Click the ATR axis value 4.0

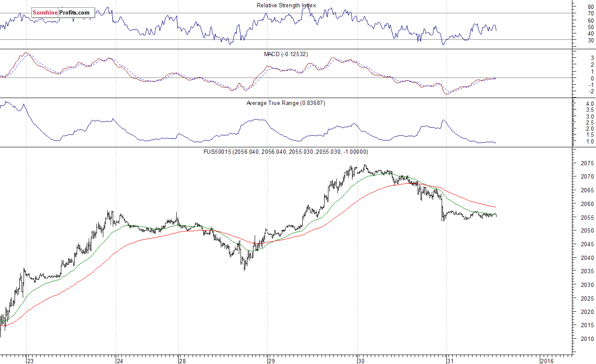591,104
